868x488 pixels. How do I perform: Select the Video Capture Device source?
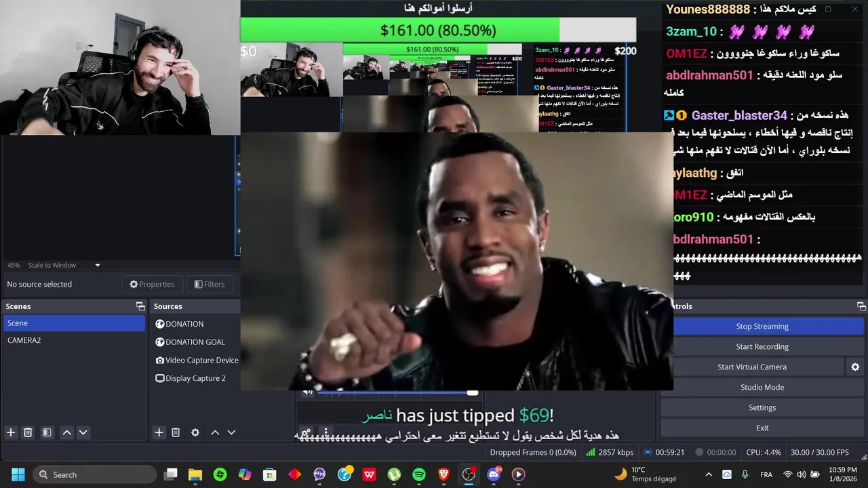(195, 360)
